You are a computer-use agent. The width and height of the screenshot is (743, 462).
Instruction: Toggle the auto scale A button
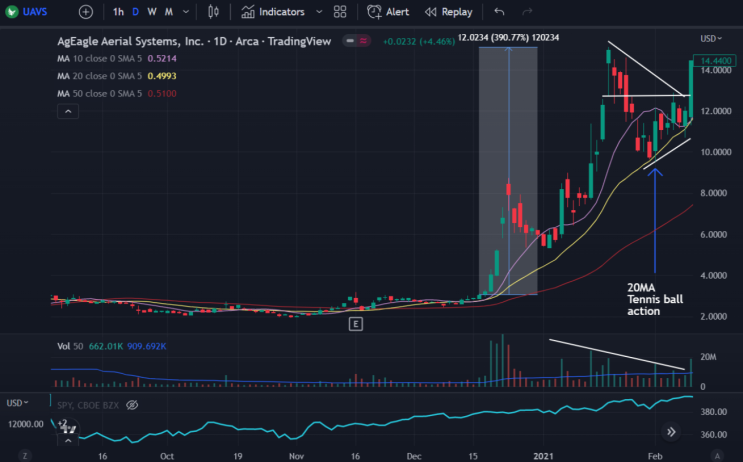click(x=717, y=456)
